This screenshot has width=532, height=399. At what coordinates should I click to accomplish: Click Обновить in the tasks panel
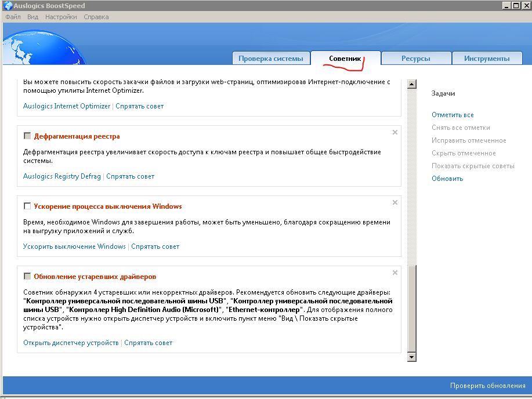tap(447, 179)
